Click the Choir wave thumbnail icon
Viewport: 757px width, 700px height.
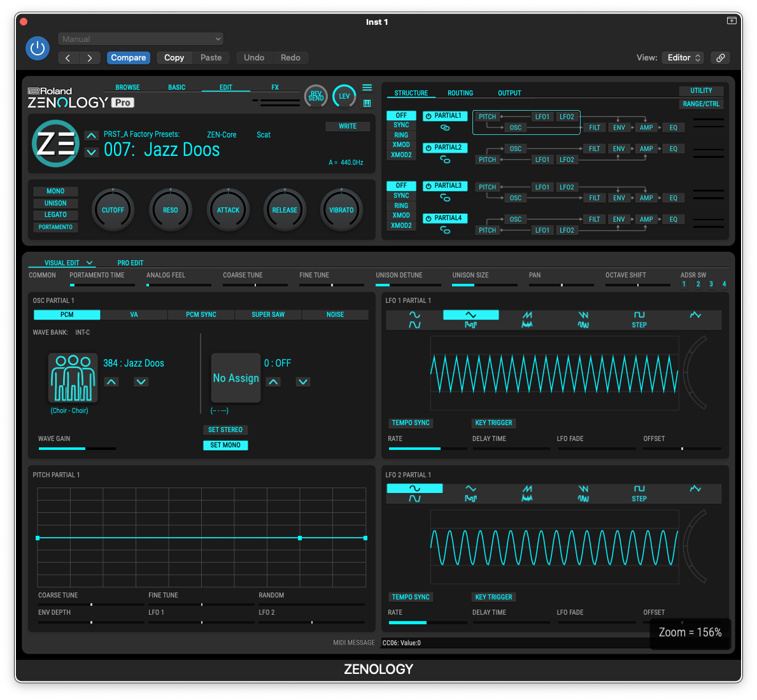(x=73, y=378)
